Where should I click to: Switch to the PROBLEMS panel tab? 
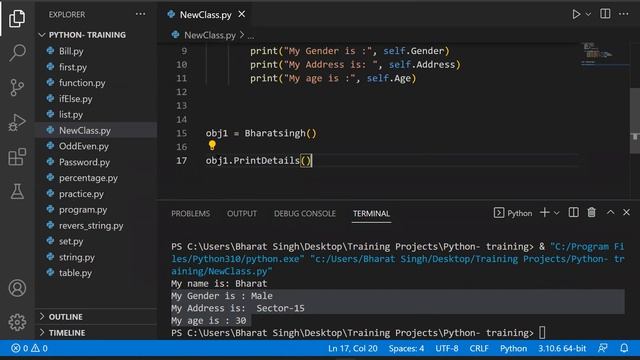click(191, 213)
